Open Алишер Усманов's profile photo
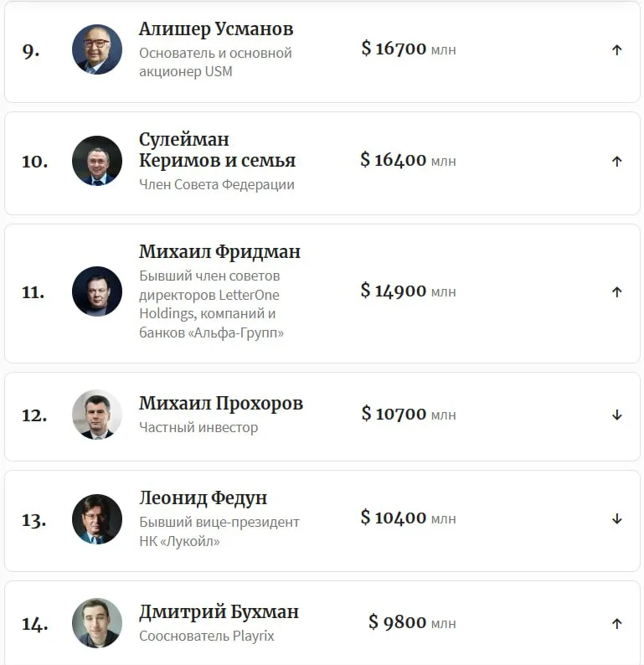This screenshot has width=644, height=665. pos(97,49)
